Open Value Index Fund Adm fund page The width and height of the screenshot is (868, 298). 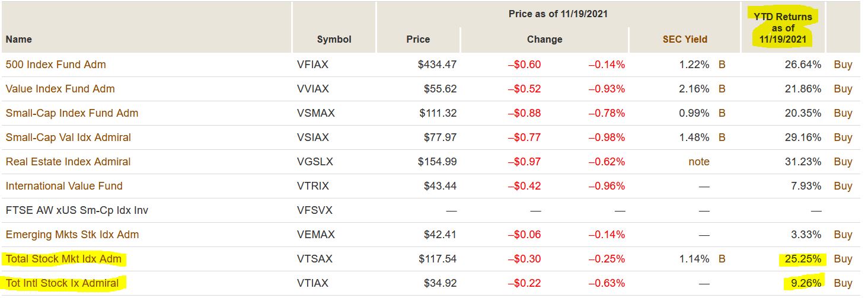(60, 88)
